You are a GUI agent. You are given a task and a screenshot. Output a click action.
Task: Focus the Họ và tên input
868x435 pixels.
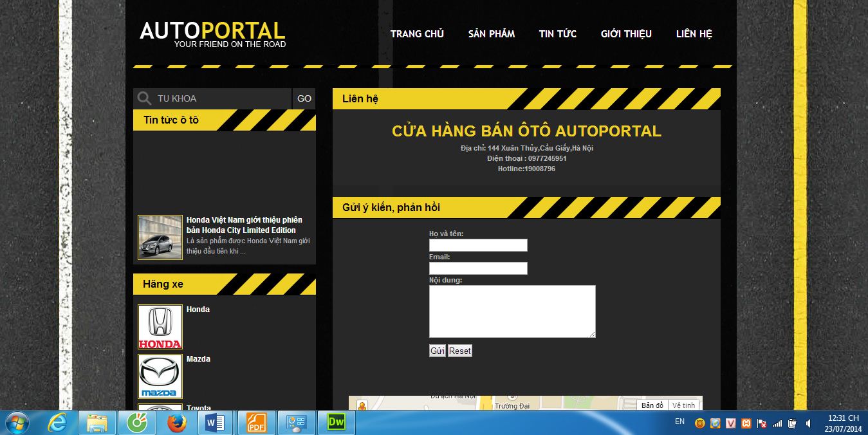478,245
